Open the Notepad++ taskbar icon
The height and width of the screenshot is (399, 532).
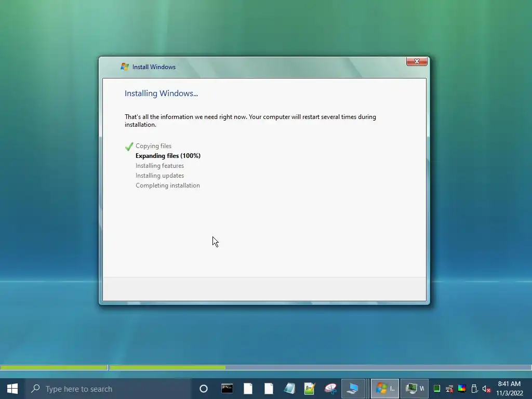[x=310, y=389]
